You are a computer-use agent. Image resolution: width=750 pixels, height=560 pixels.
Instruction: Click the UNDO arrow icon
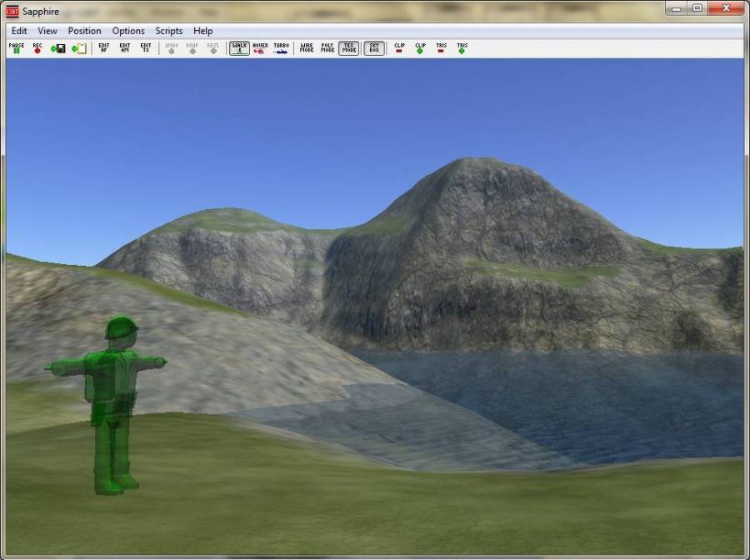click(x=172, y=47)
